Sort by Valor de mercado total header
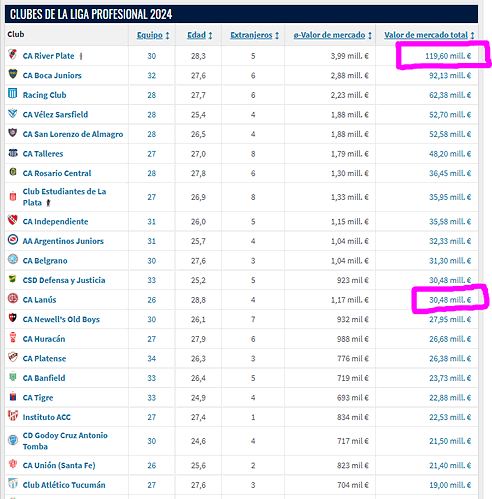The height and width of the screenshot is (499, 492). click(429, 35)
